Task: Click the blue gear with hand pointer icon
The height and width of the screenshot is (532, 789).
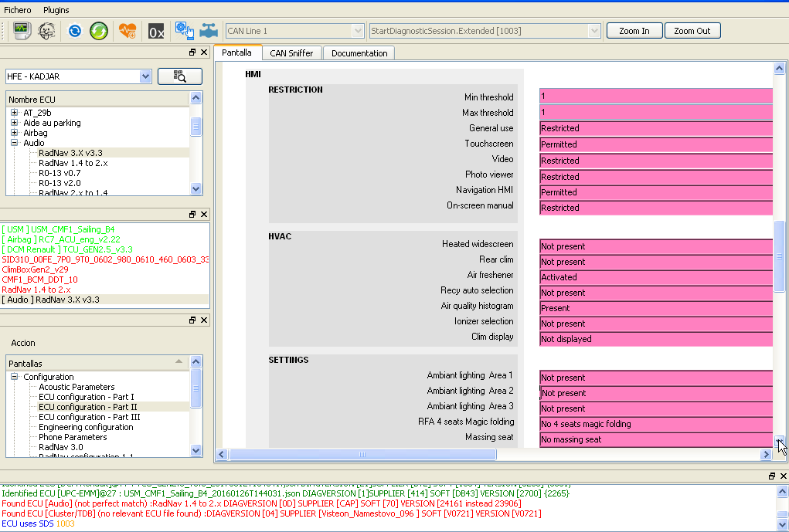Action: coord(184,31)
